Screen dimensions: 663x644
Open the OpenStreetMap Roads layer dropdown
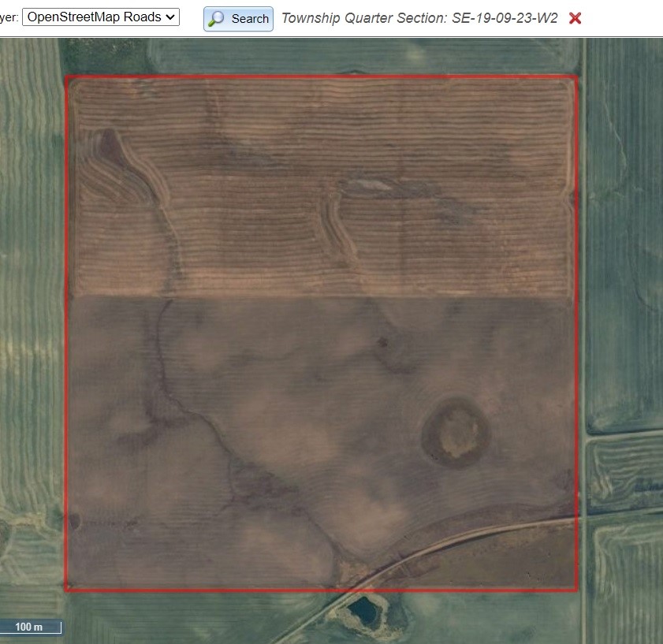pos(101,17)
